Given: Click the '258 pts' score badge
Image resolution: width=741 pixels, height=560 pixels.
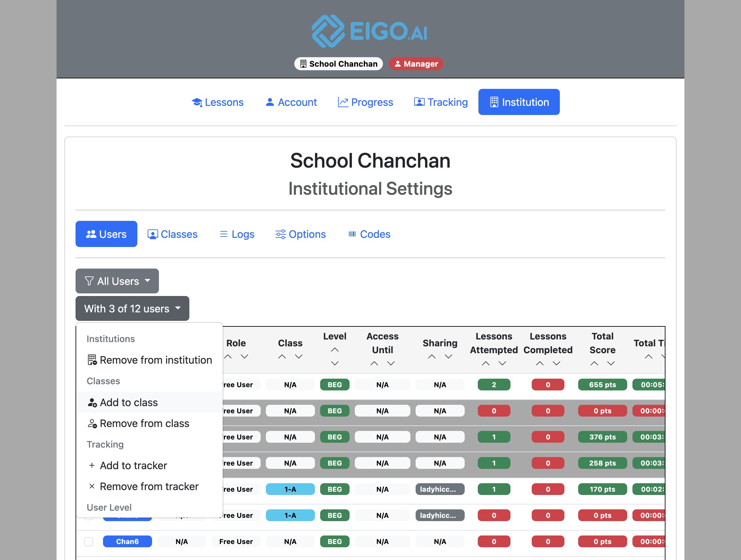Looking at the screenshot, I should [x=602, y=463].
